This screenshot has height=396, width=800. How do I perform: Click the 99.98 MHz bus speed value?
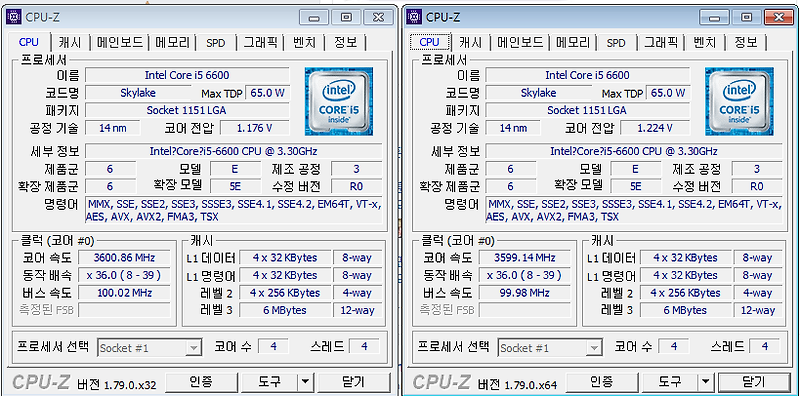[x=525, y=293]
